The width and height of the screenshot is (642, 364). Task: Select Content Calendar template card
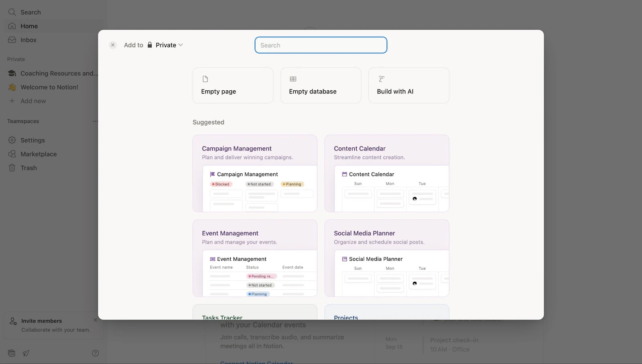pos(387,173)
